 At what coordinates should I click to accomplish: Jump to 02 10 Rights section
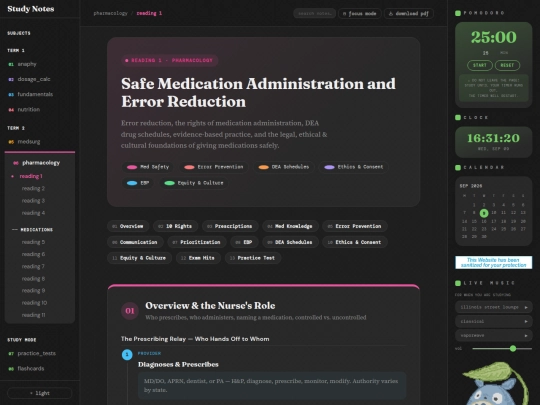[175, 226]
